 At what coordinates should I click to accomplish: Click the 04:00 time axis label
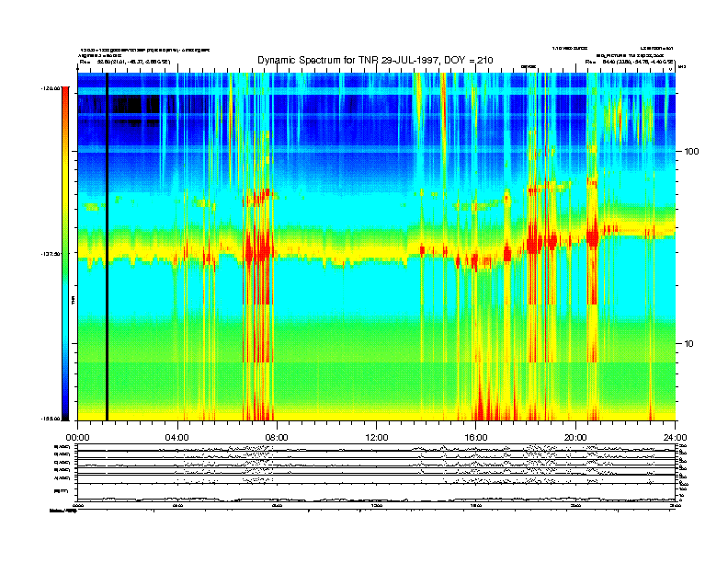coord(176,437)
